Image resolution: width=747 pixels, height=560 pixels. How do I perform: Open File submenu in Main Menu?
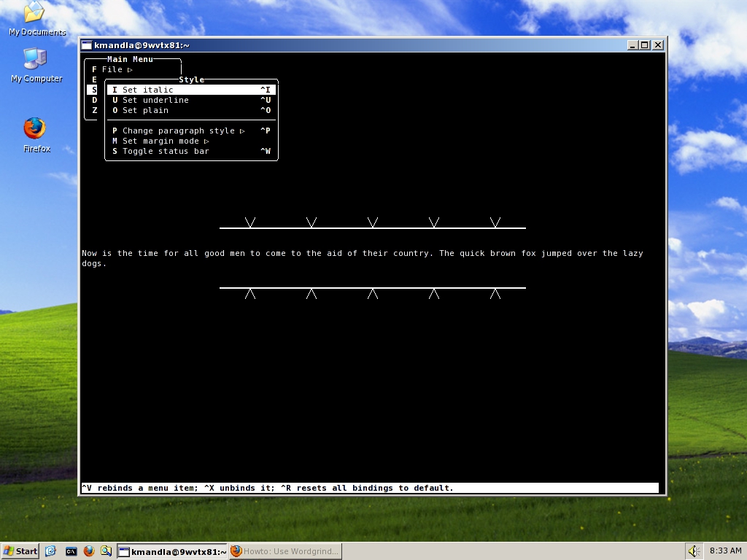pyautogui.click(x=112, y=69)
